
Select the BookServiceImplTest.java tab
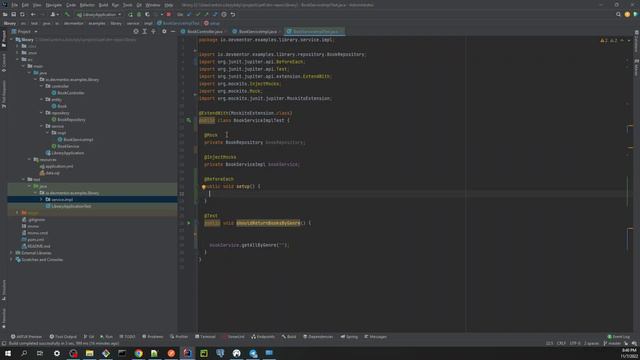point(315,31)
